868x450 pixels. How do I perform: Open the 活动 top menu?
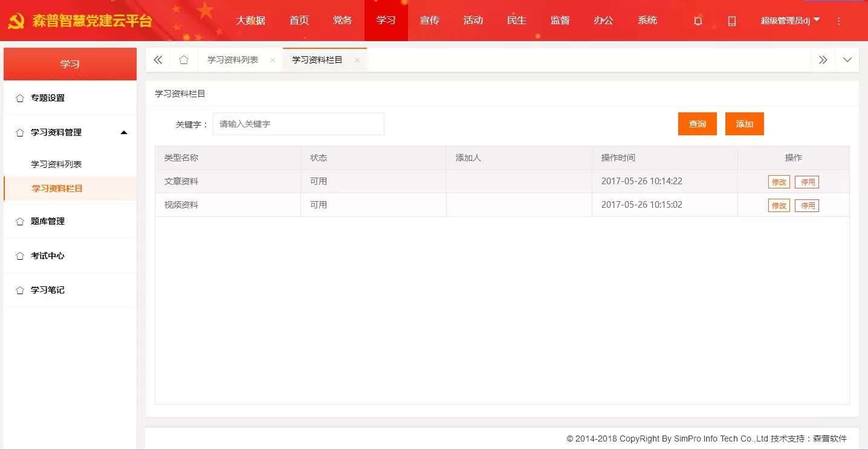(x=473, y=21)
